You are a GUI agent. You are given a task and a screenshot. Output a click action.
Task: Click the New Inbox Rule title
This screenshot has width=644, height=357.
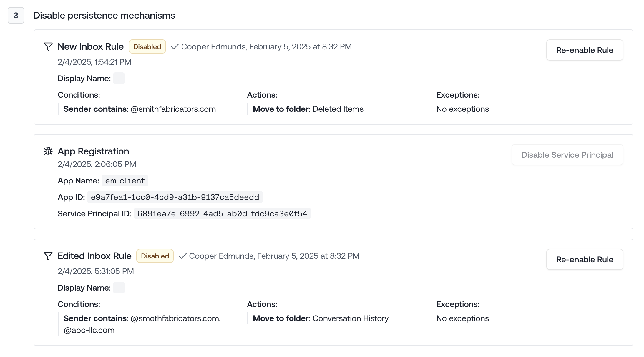click(x=90, y=46)
